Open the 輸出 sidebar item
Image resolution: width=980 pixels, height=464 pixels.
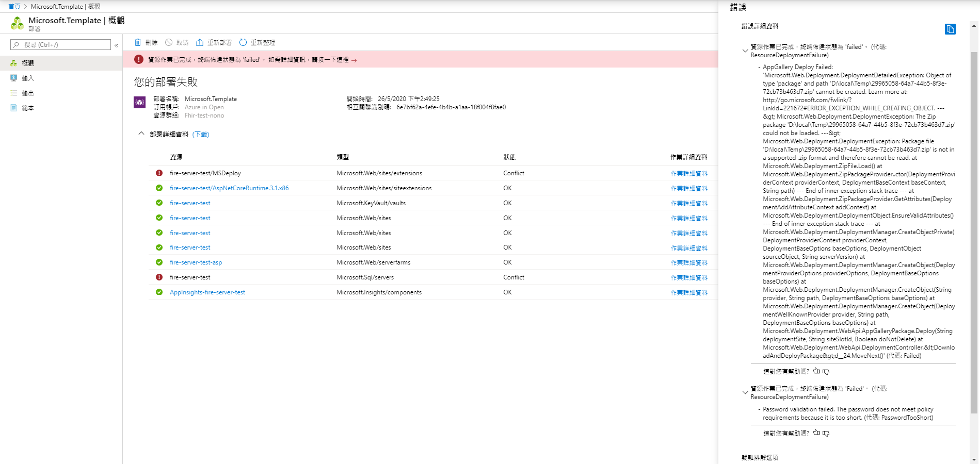coord(61,93)
